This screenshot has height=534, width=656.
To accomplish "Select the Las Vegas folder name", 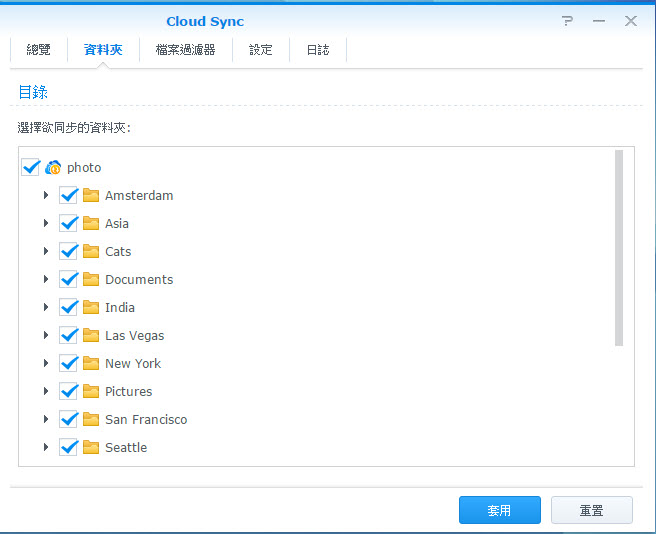I will pos(134,336).
